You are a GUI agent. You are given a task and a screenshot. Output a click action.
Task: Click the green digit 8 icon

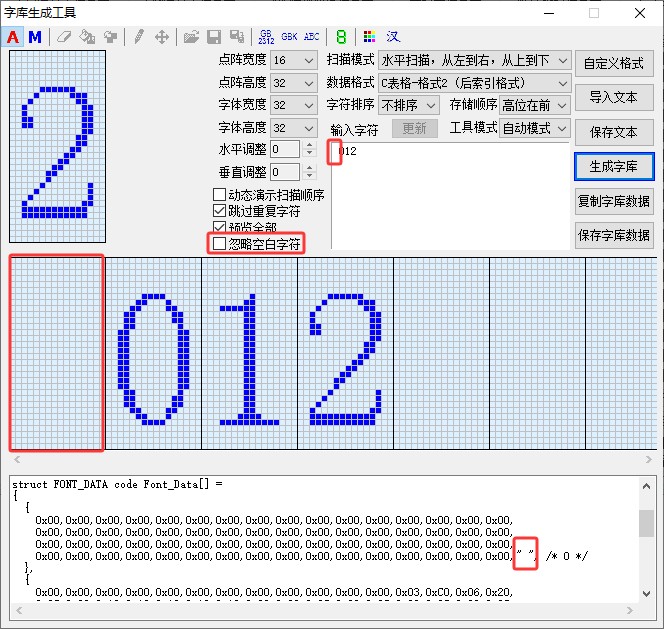click(x=341, y=37)
